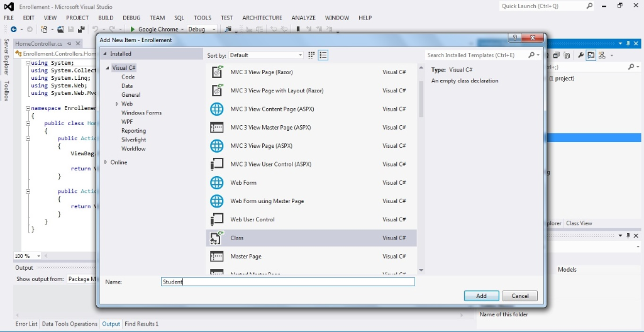This screenshot has width=644, height=332.
Task: Open the TOOLS menu
Action: 202,18
